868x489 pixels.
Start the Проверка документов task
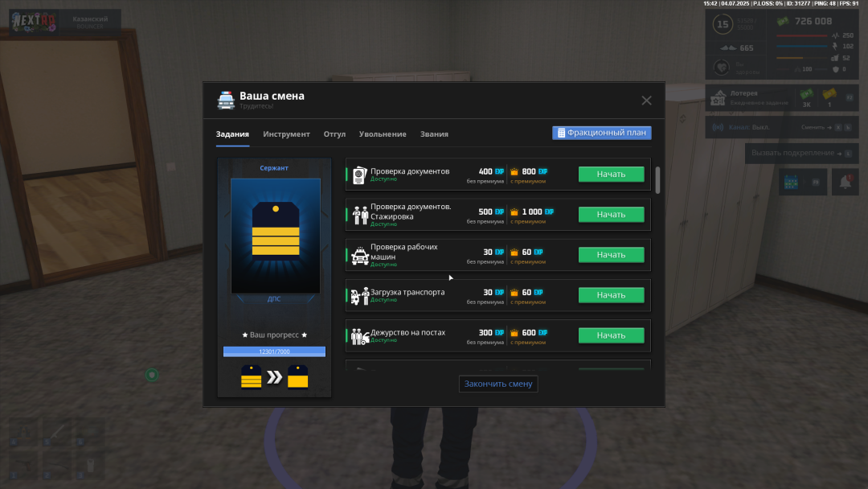coord(611,175)
